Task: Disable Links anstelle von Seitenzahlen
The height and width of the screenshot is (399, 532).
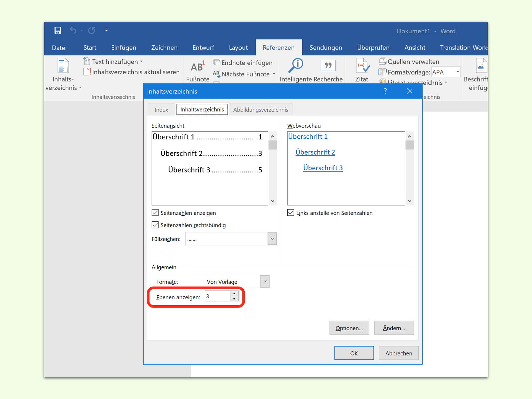Action: pos(291,212)
